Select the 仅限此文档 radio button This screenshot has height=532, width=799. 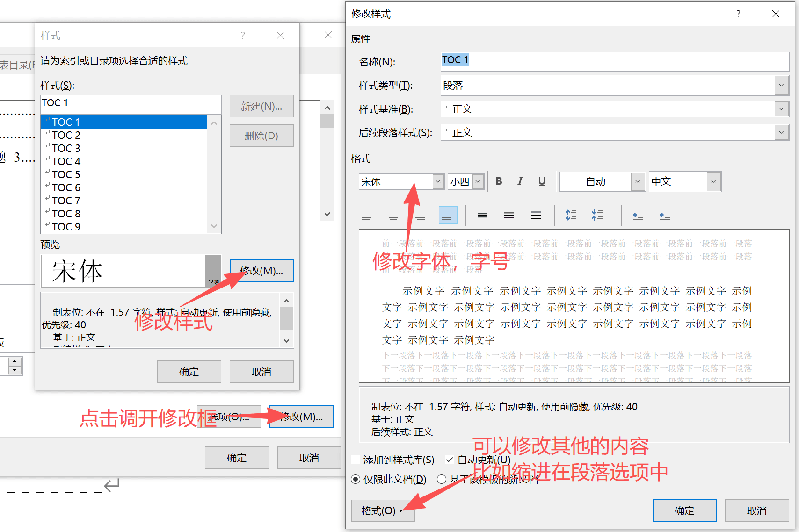point(356,479)
